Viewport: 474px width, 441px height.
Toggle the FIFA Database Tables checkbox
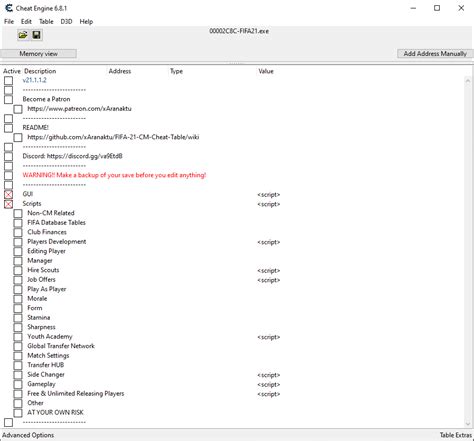(18, 223)
